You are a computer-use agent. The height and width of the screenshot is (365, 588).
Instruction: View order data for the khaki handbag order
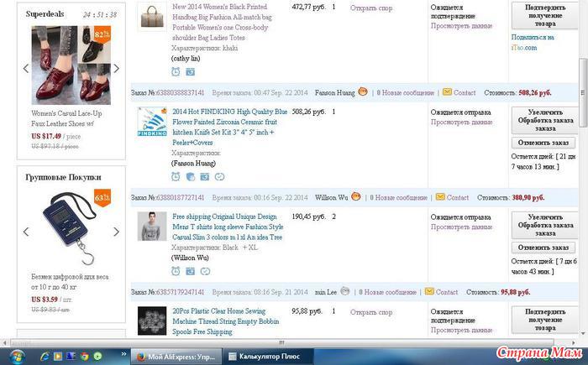pyautogui.click(x=461, y=26)
